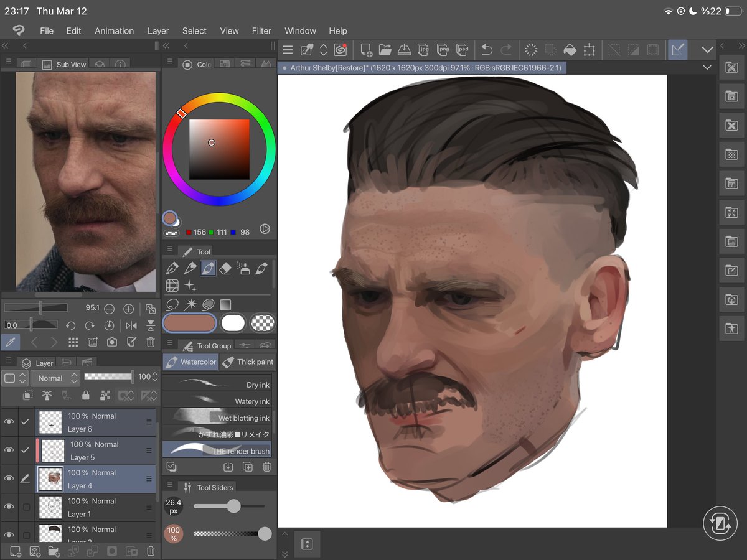The image size is (747, 560).
Task: Select the Thick paint tool group
Action: [248, 362]
